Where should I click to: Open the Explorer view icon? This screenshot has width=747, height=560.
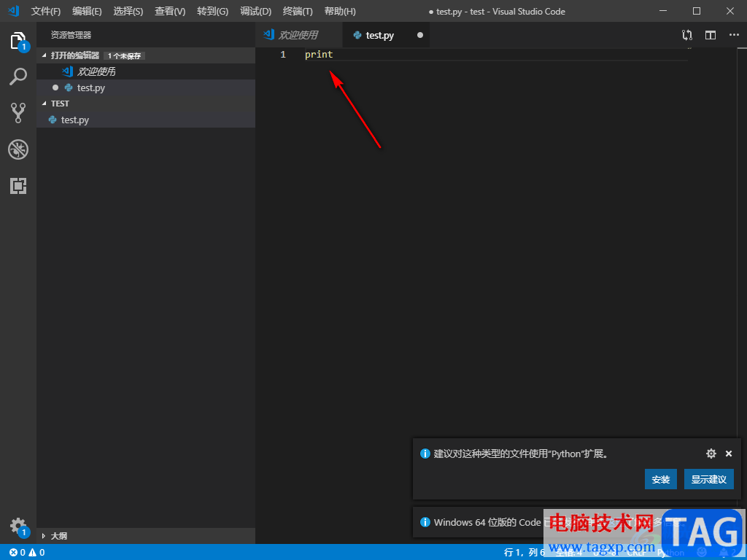(x=18, y=41)
